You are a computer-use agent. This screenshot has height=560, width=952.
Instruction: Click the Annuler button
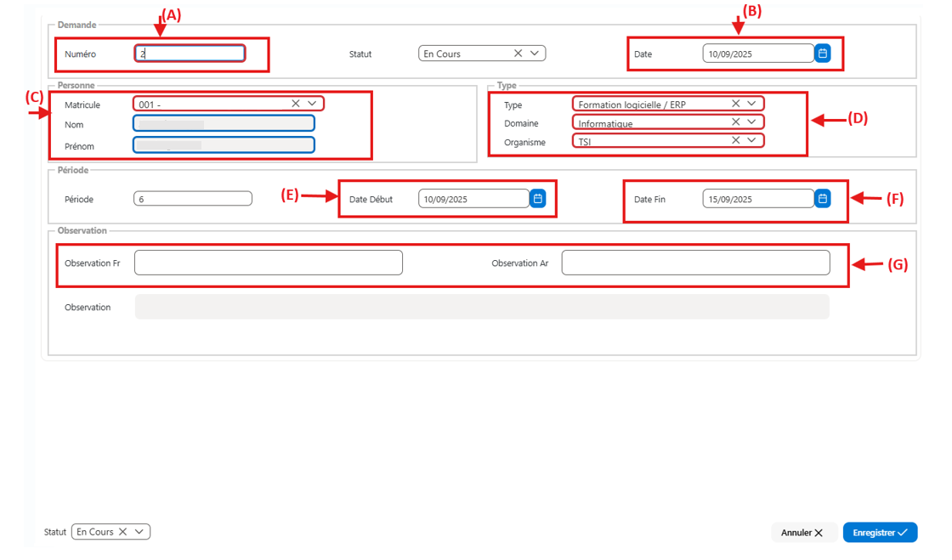[x=802, y=532]
